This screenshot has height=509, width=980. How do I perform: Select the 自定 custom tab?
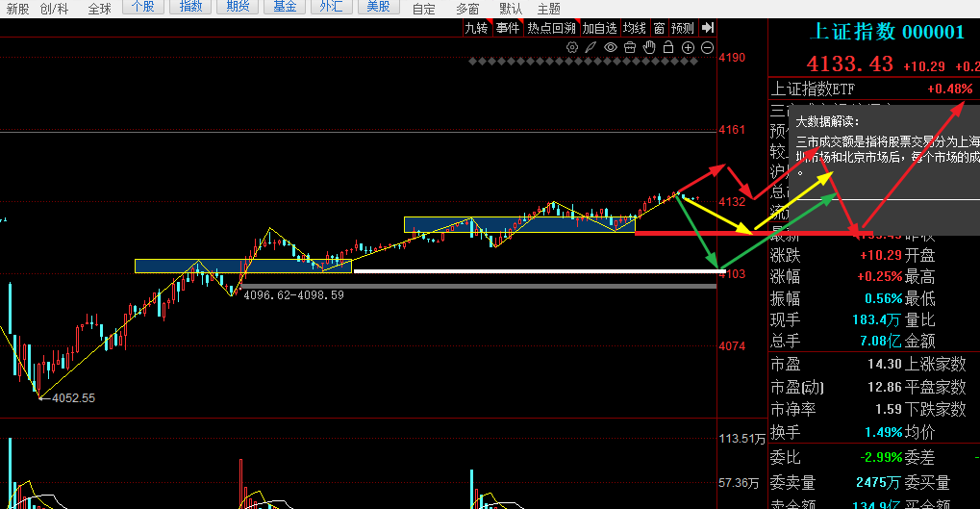(424, 9)
